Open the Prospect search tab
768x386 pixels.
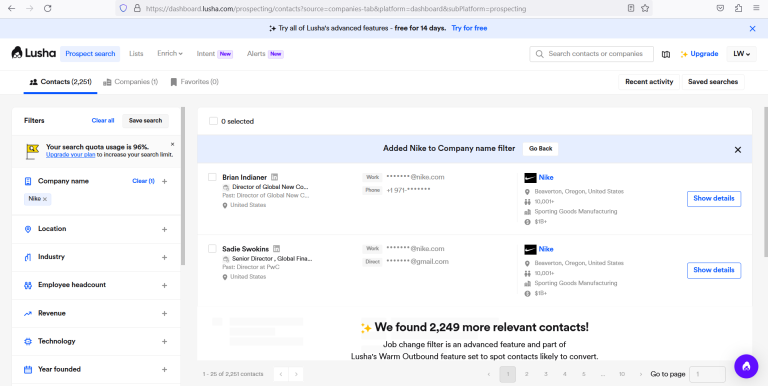click(x=90, y=54)
